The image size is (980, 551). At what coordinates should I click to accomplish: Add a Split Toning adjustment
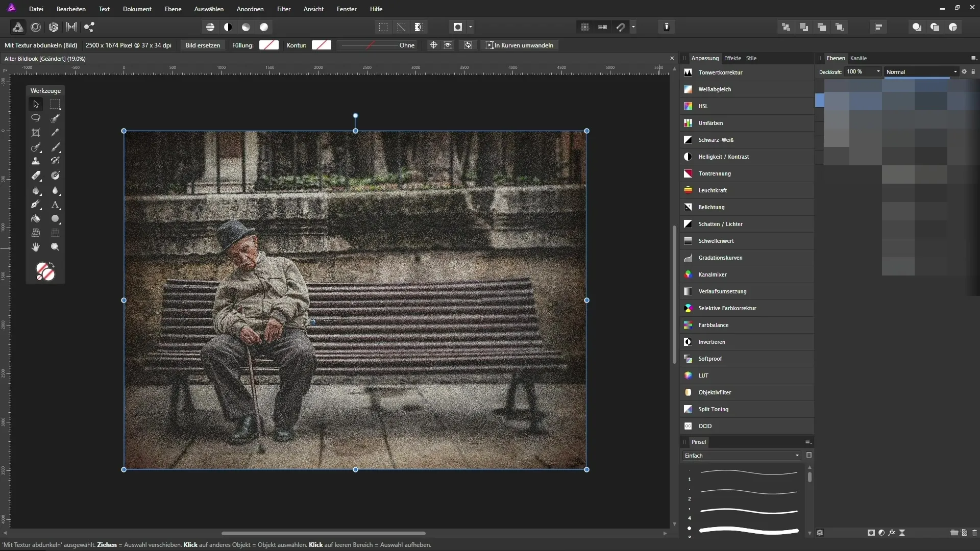tap(747, 409)
